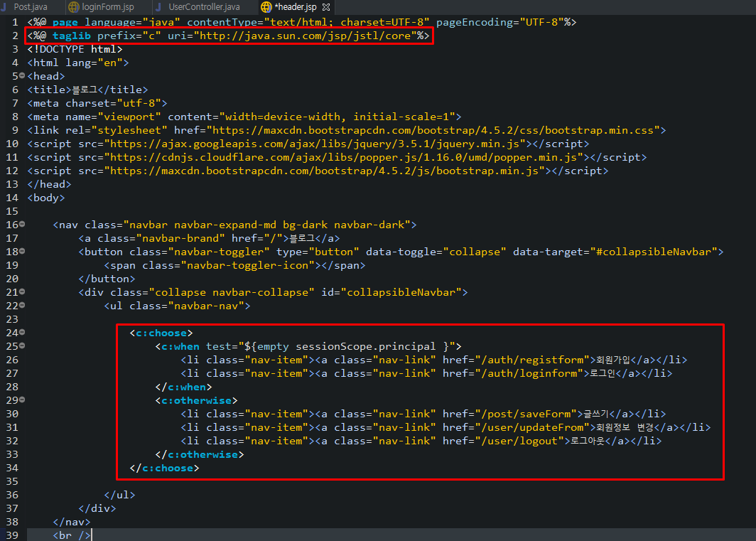Image resolution: width=756 pixels, height=541 pixels.
Task: Click the loginForm.jsp tab globe icon
Action: coord(73,7)
